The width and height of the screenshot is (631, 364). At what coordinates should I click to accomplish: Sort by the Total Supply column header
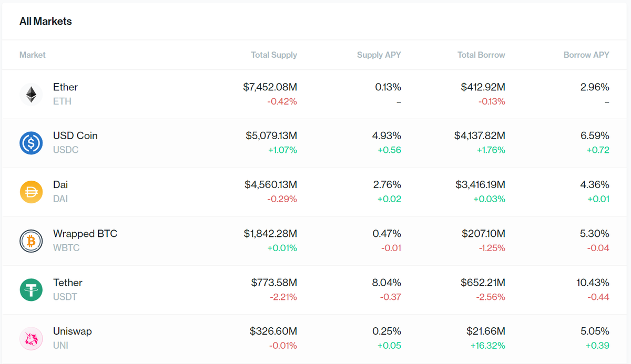273,55
